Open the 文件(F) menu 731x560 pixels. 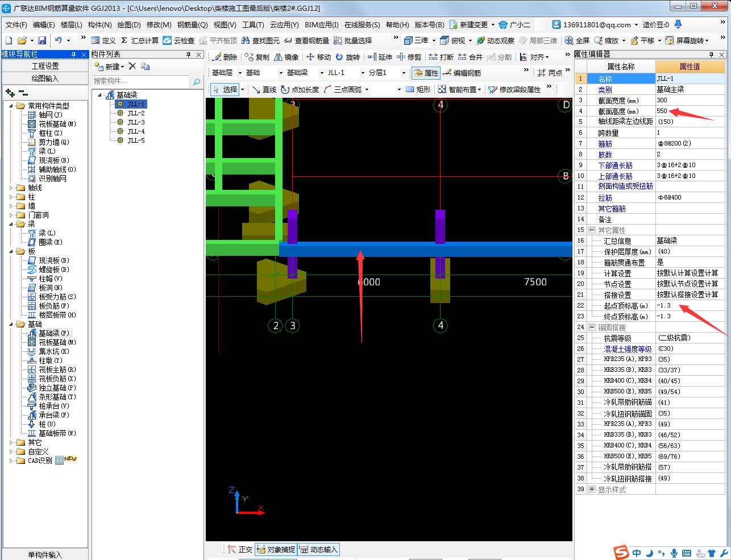tap(16, 24)
